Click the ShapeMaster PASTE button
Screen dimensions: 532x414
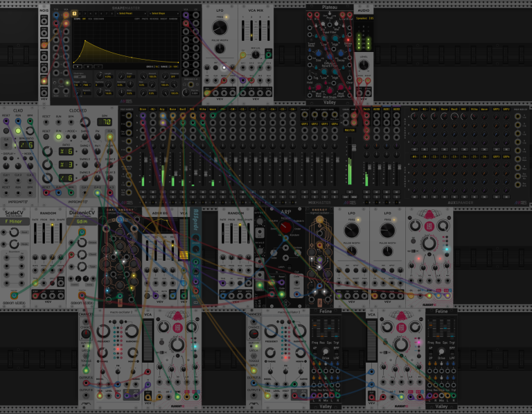(x=145, y=19)
